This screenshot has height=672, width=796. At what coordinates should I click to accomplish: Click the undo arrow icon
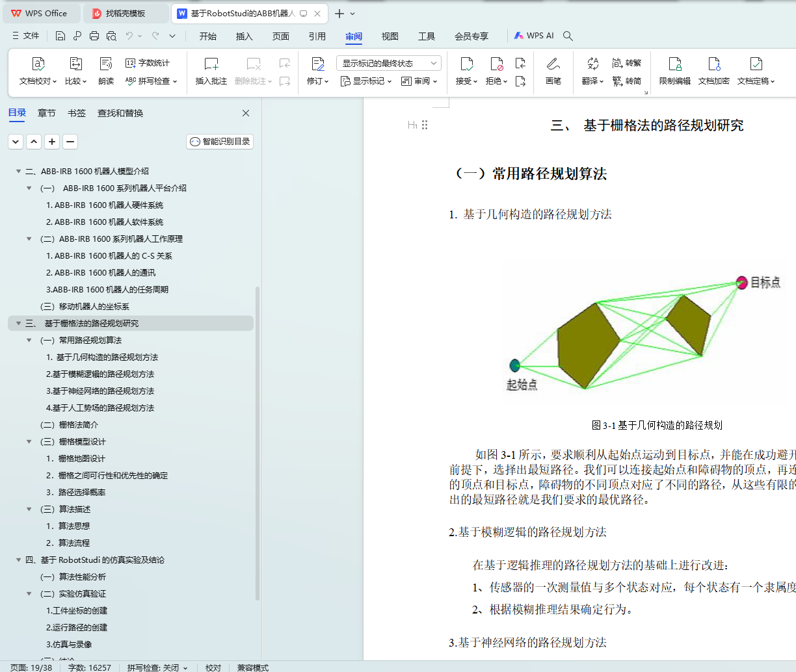point(129,36)
